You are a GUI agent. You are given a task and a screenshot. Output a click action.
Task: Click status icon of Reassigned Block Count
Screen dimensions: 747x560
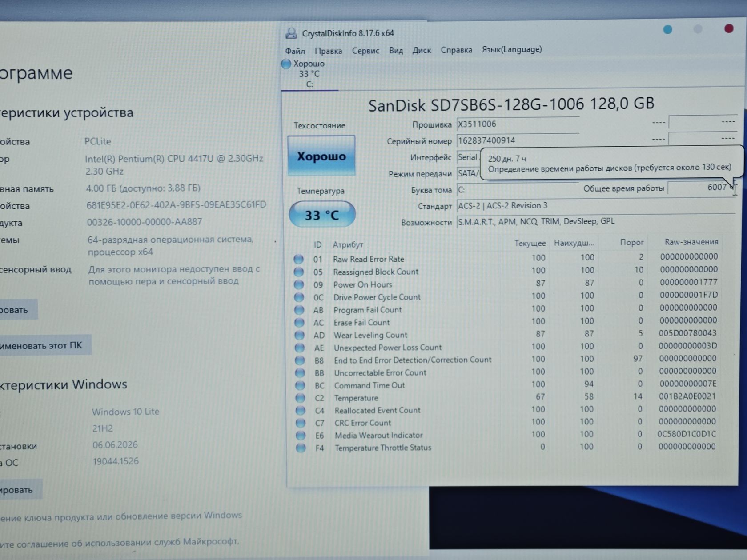pos(299,272)
